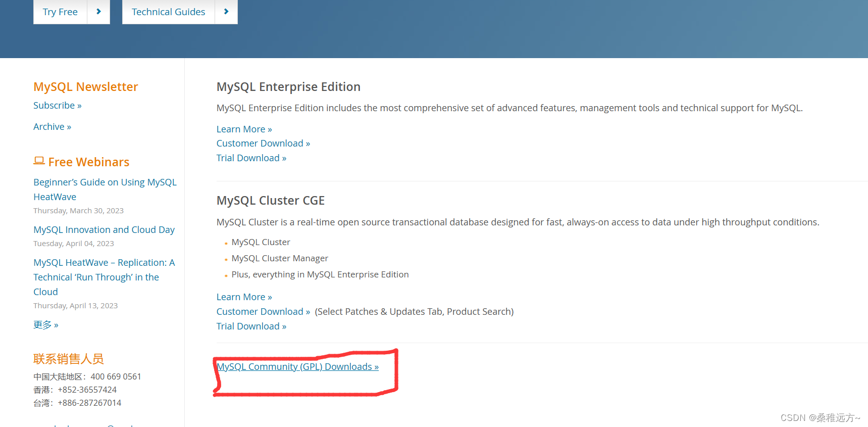This screenshot has height=427, width=868.
Task: Click the MySQL Cluster bullet item
Action: coord(261,242)
